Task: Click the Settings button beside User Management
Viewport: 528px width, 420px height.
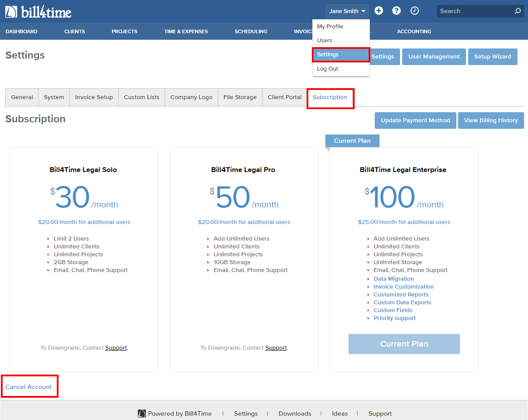Action: click(385, 57)
